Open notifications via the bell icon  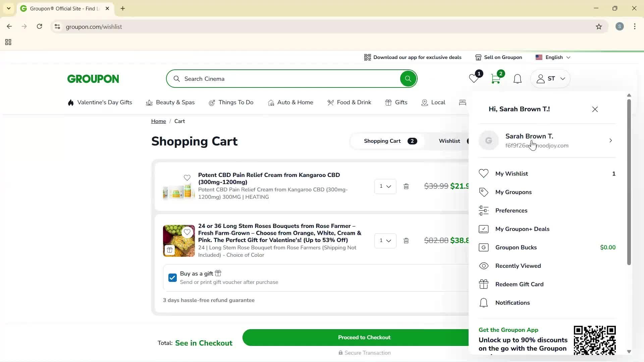point(517,78)
